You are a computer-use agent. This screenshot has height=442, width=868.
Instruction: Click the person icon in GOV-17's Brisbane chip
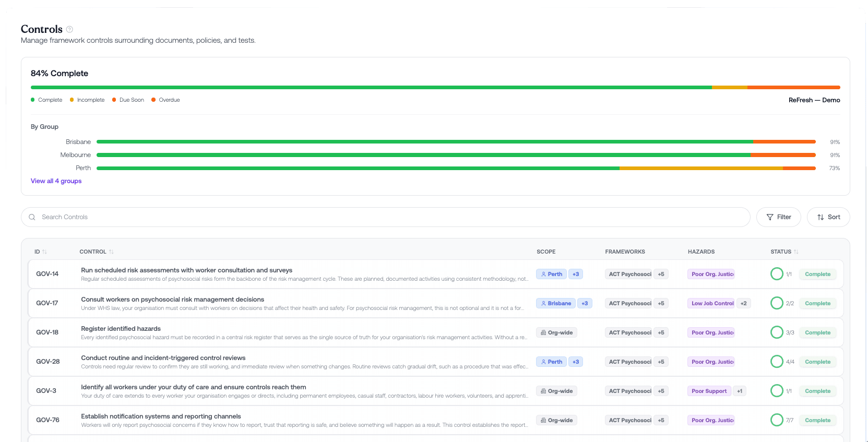pyautogui.click(x=543, y=303)
